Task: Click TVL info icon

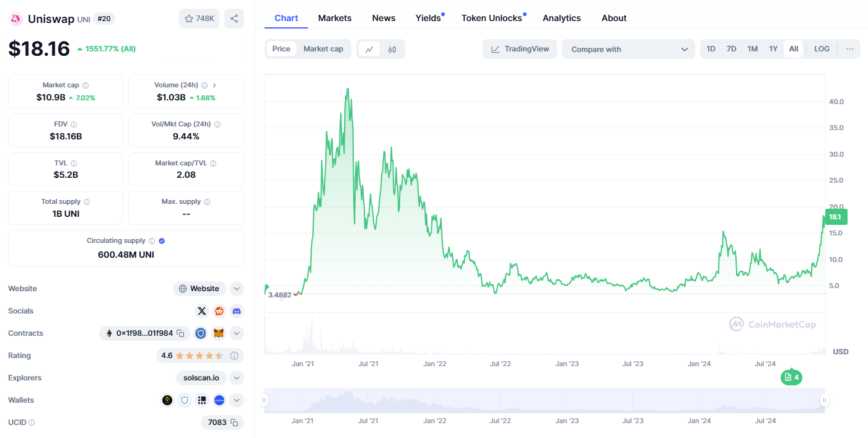Action: (x=74, y=164)
